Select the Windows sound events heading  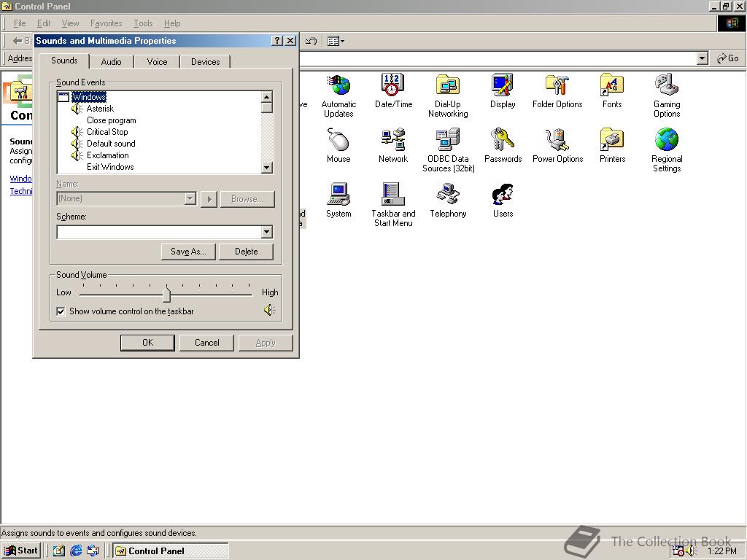click(x=88, y=97)
